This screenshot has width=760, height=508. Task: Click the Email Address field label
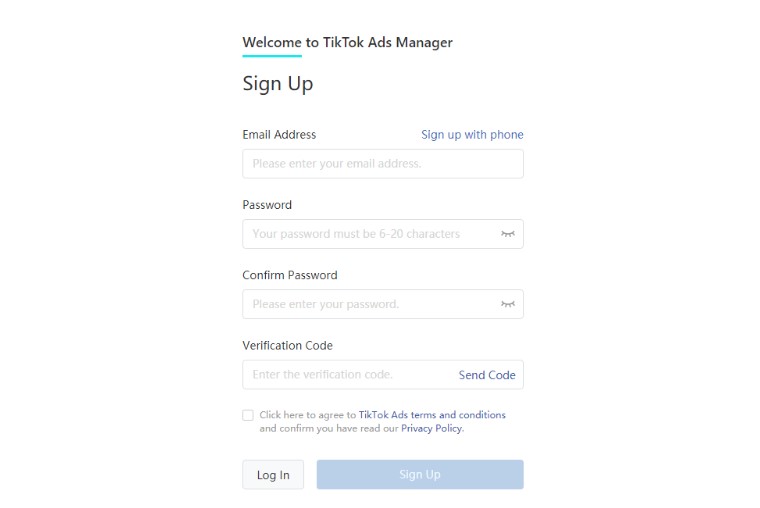point(279,135)
